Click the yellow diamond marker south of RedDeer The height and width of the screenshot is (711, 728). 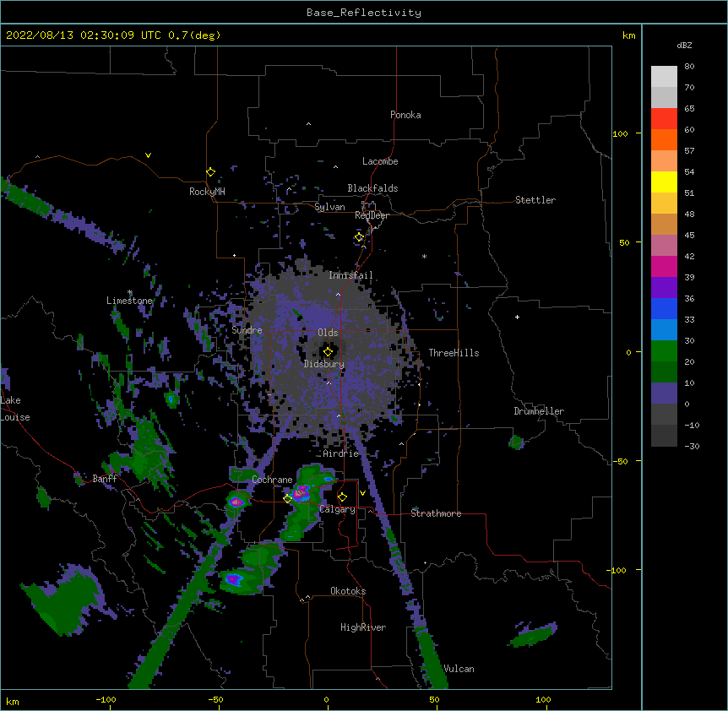tap(359, 237)
